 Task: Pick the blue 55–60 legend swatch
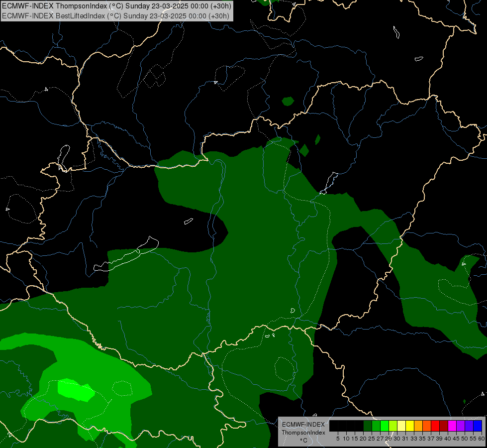(x=478, y=426)
